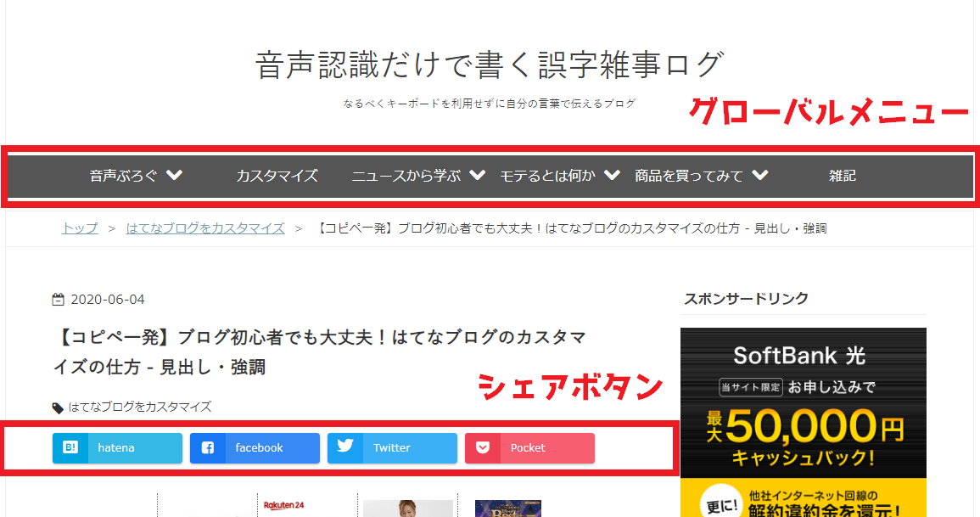Click the はてなブログをカスタマイズ category tag under the title
Screen dimensions: 980x517
(x=139, y=407)
